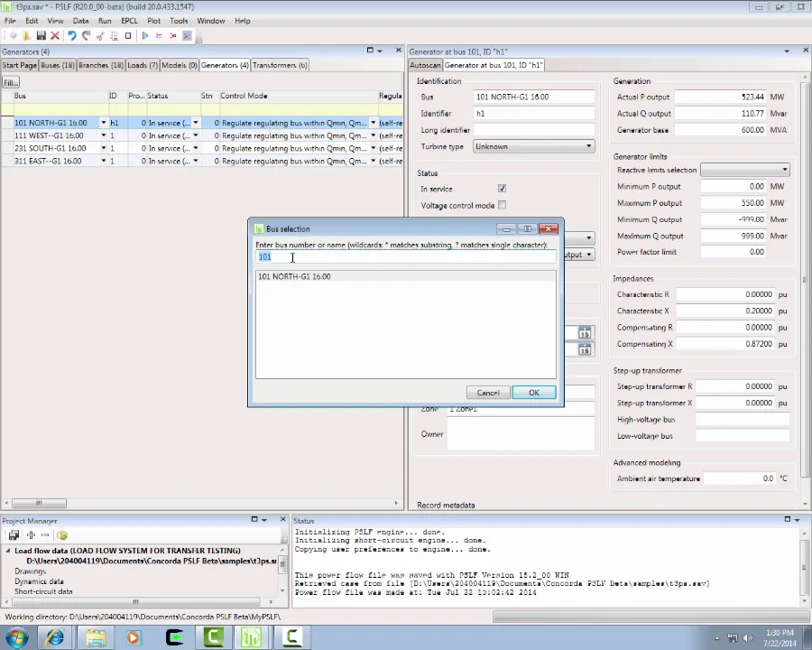Click the Project Manager horizontal scrollbar thumb
Image resolution: width=812 pixels, height=650 pixels.
pyautogui.click(x=135, y=602)
